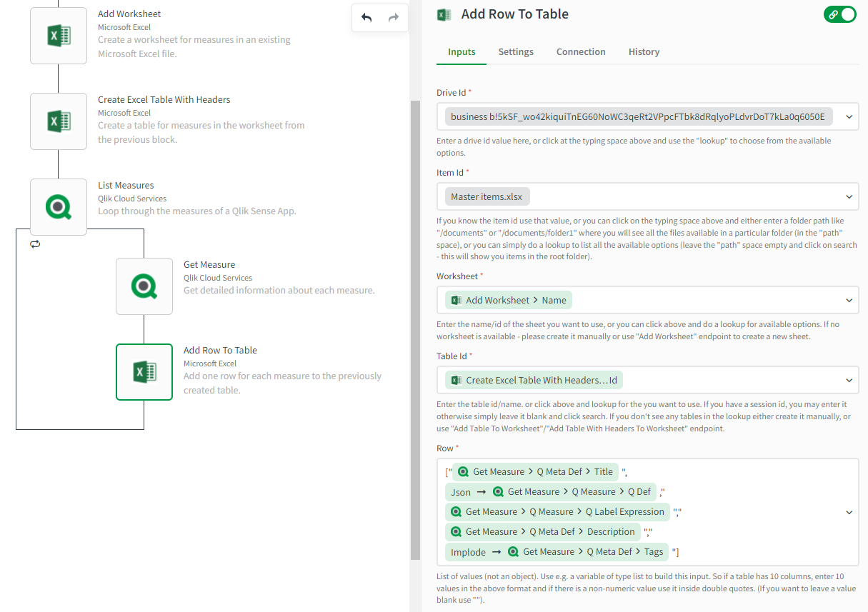Select the Qlik Cloud Services icon on List Measures block
This screenshot has height=612, width=868.
(59, 207)
